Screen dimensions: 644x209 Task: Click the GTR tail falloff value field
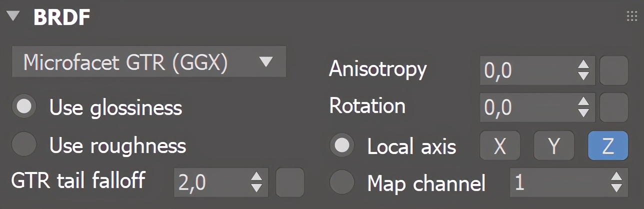tap(210, 182)
